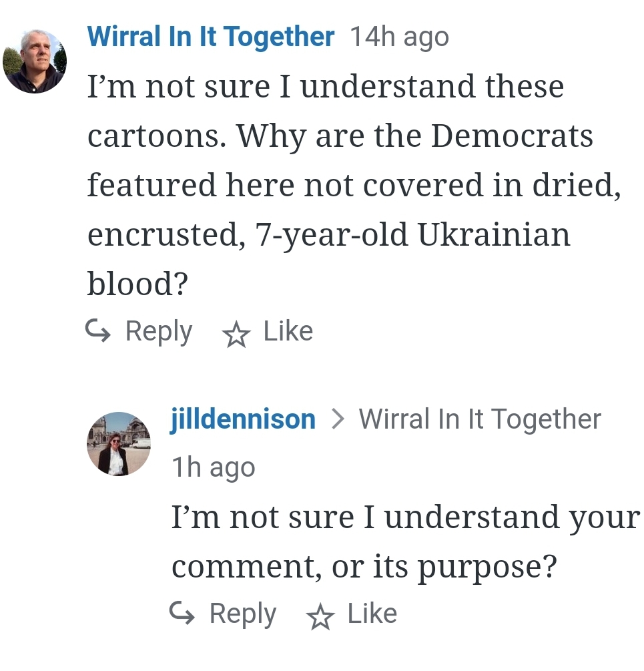The height and width of the screenshot is (671, 644).
Task: Open the jilldennison username link
Action: [x=244, y=419]
